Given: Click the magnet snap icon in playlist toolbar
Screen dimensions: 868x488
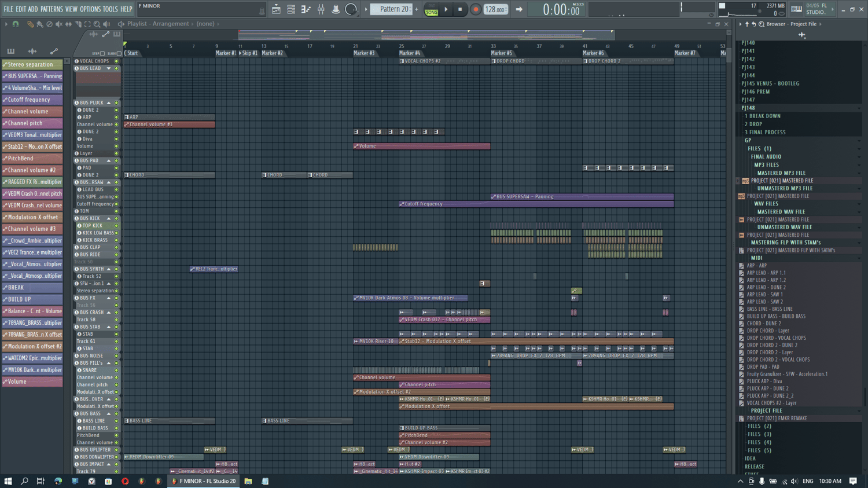Looking at the screenshot, I should [x=16, y=24].
